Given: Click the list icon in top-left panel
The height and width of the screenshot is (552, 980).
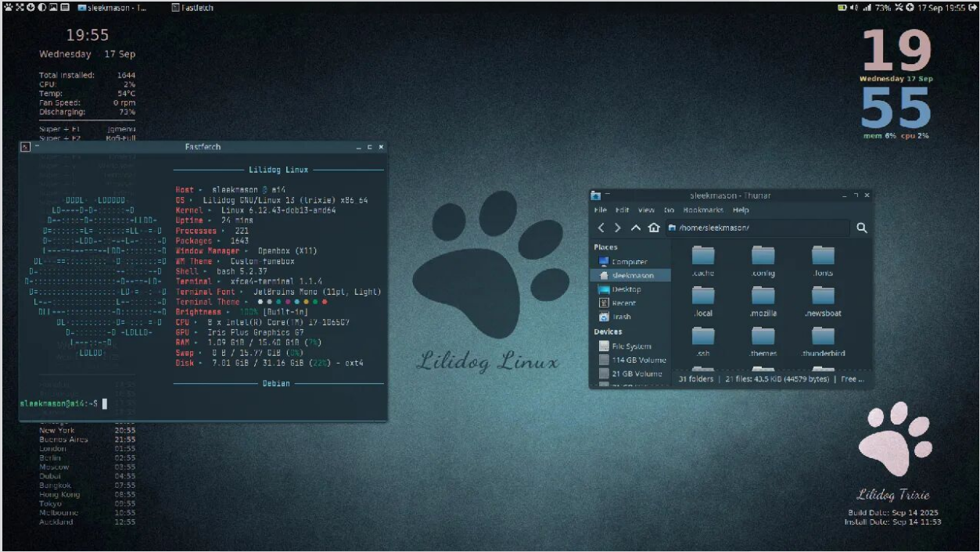Looking at the screenshot, I should tap(65, 7).
